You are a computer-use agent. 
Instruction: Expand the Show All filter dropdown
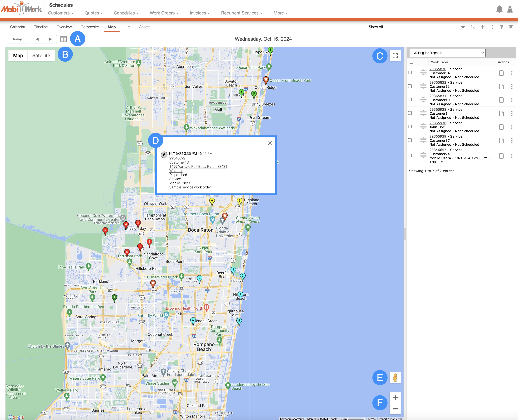coord(417,27)
